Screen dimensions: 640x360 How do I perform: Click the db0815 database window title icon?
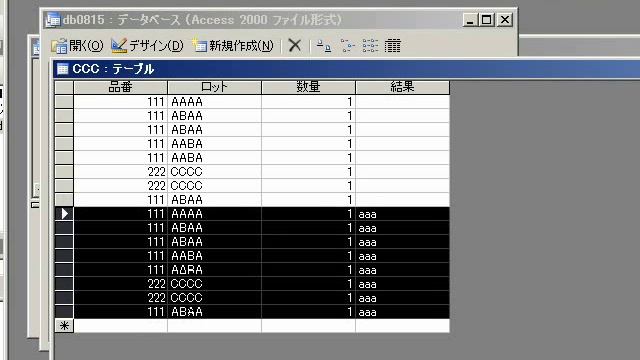tap(53, 20)
